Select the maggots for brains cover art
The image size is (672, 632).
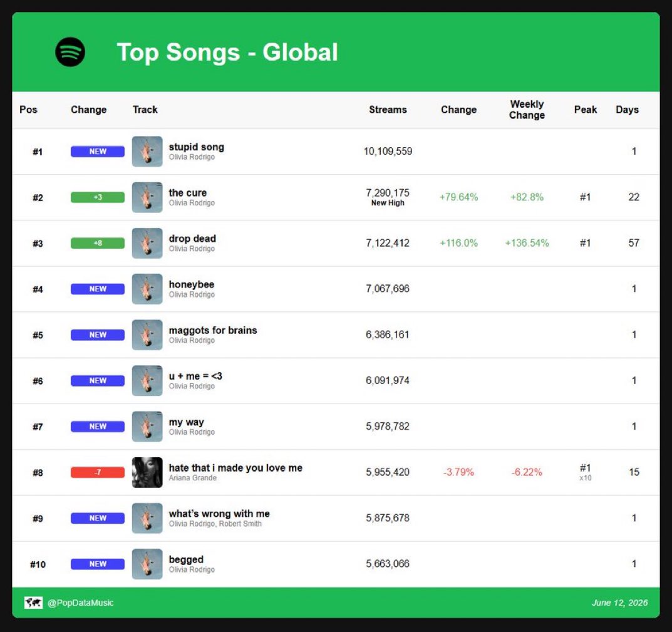pos(147,335)
